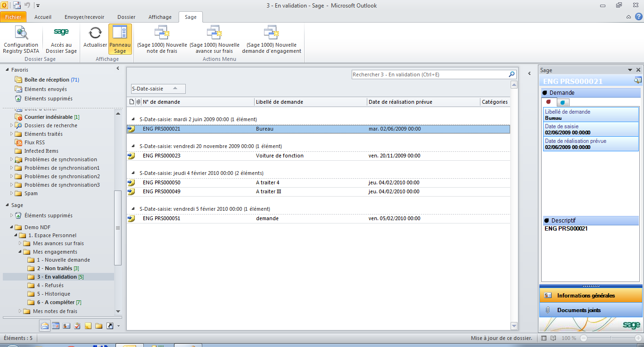Sort by Libellé de demande column
This screenshot has width=644, height=347.
(x=311, y=102)
